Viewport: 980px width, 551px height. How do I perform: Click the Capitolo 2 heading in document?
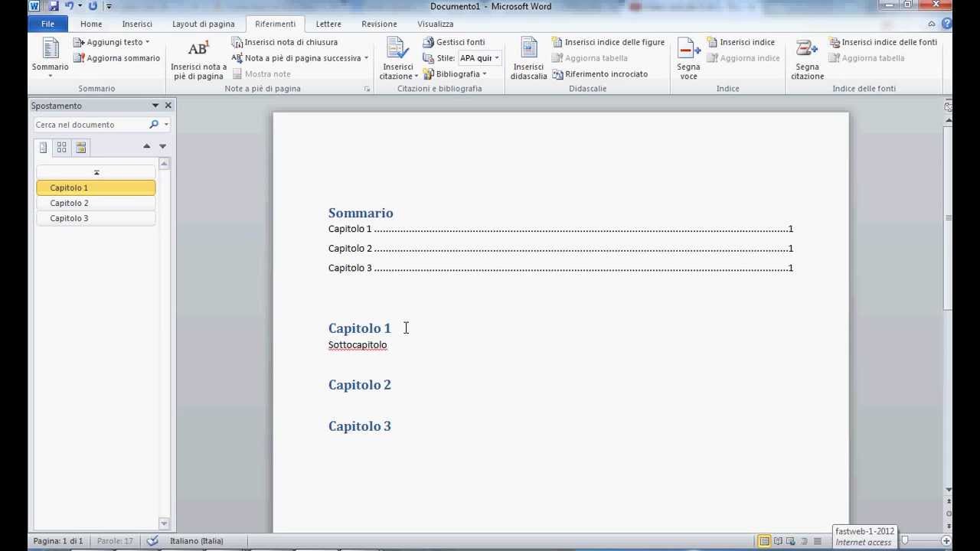coord(360,385)
